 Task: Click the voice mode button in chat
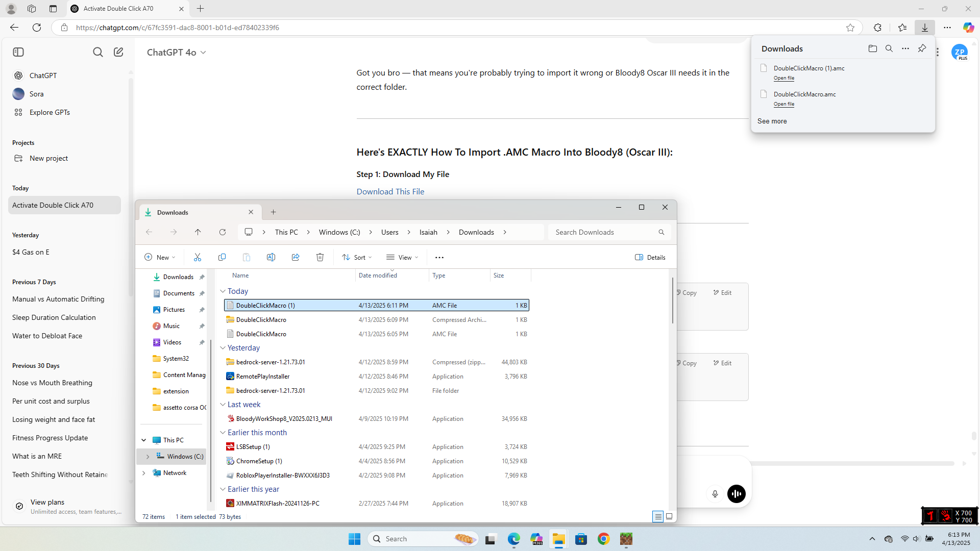(736, 493)
